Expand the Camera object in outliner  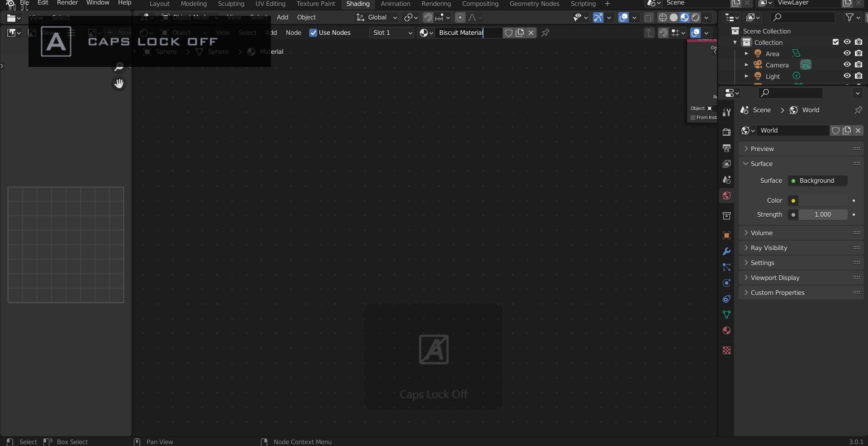point(746,65)
